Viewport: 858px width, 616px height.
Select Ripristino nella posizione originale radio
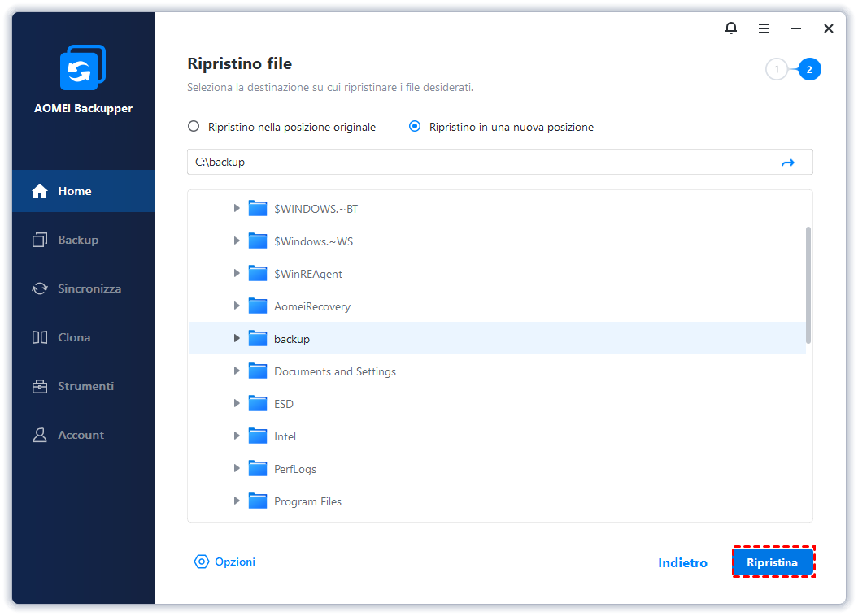(194, 126)
